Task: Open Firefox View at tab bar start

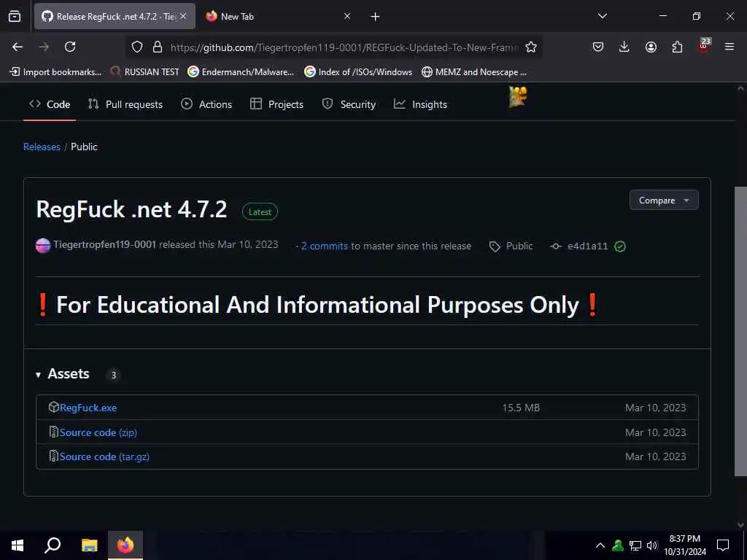Action: (x=15, y=16)
